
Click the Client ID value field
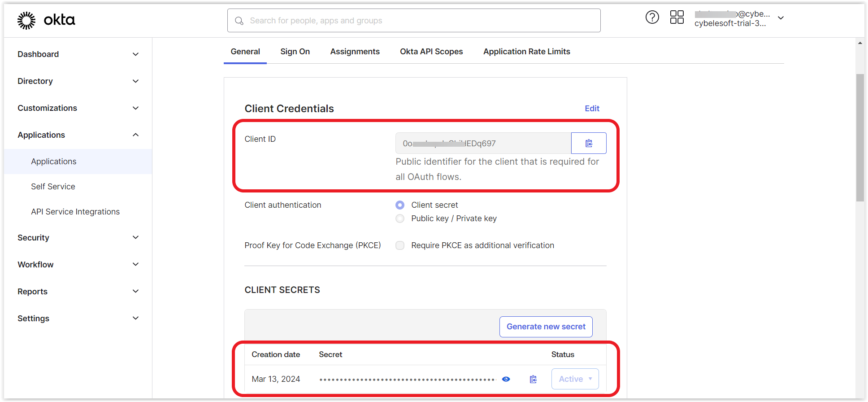483,143
